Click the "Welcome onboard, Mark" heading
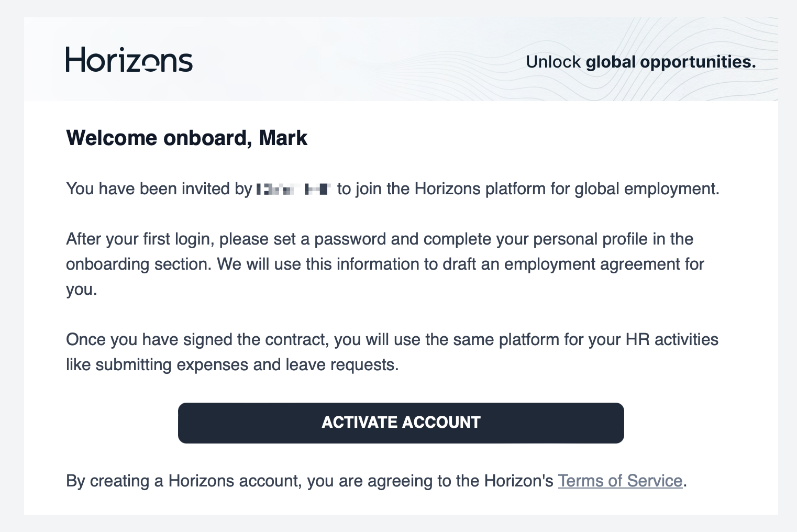797x532 pixels. [186, 138]
